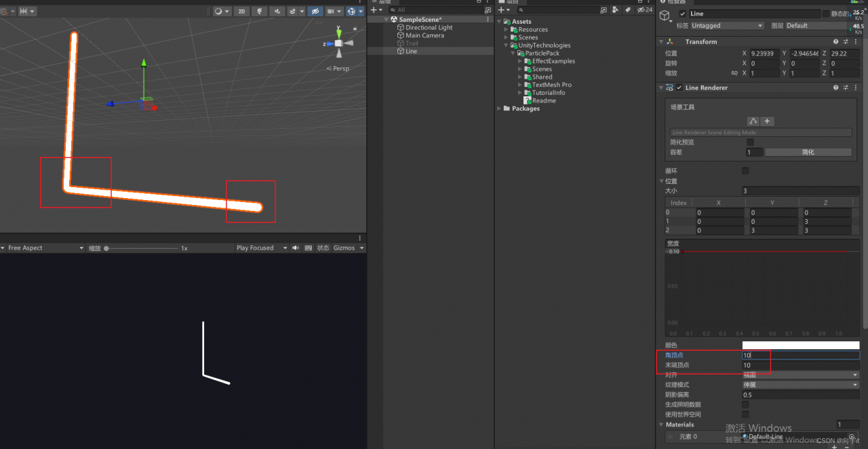
Task: Click Line Renderer edit points tool icon
Action: pyautogui.click(x=753, y=121)
